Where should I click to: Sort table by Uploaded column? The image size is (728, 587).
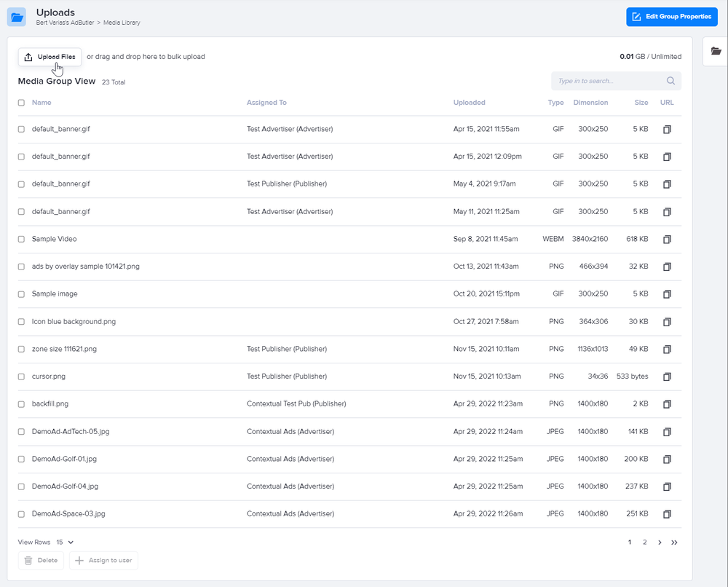coord(469,103)
